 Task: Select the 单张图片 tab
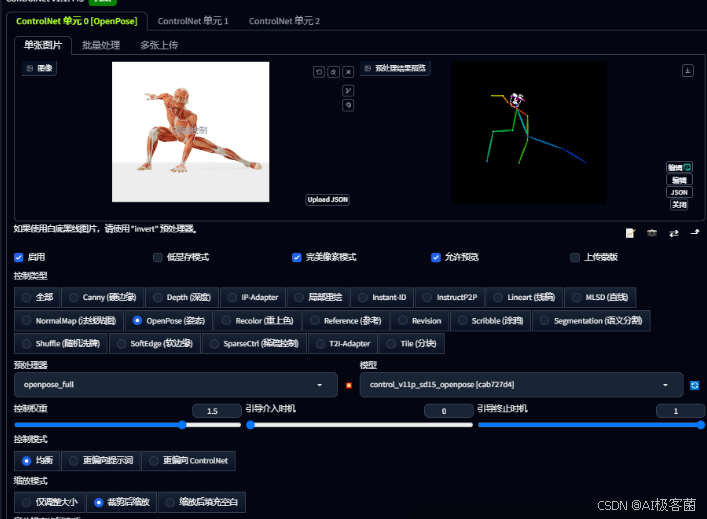click(43, 45)
